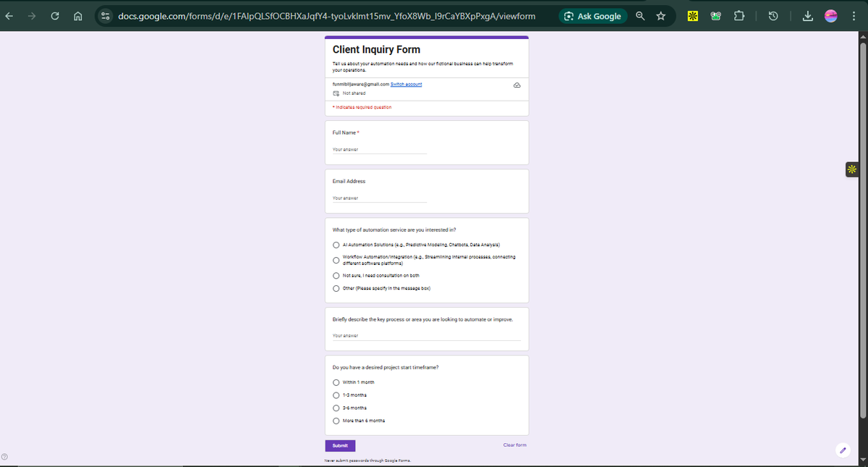
Task: Click the pencil edit form icon
Action: 843,450
